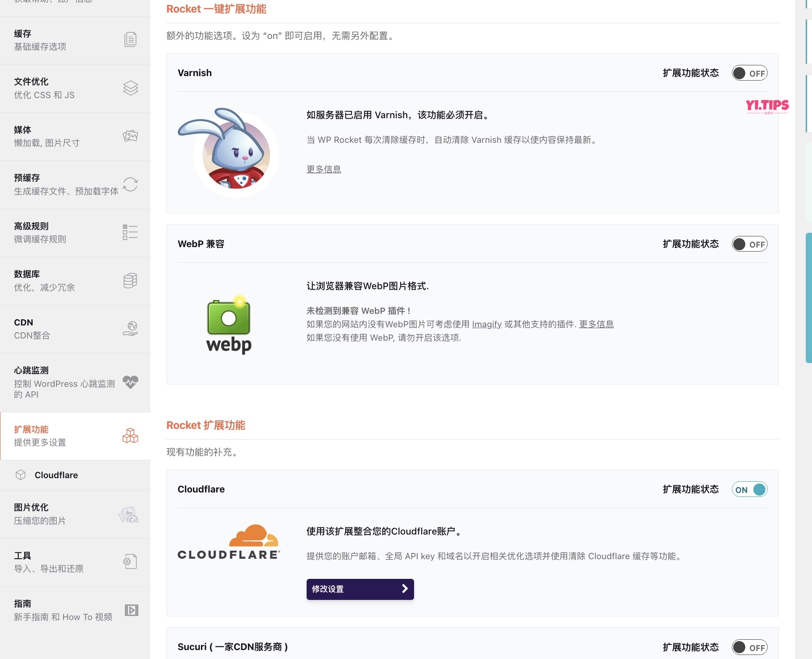Viewport: 812px width, 659px height.
Task: Open the Cloudflare sidebar submenu item
Action: click(75, 475)
